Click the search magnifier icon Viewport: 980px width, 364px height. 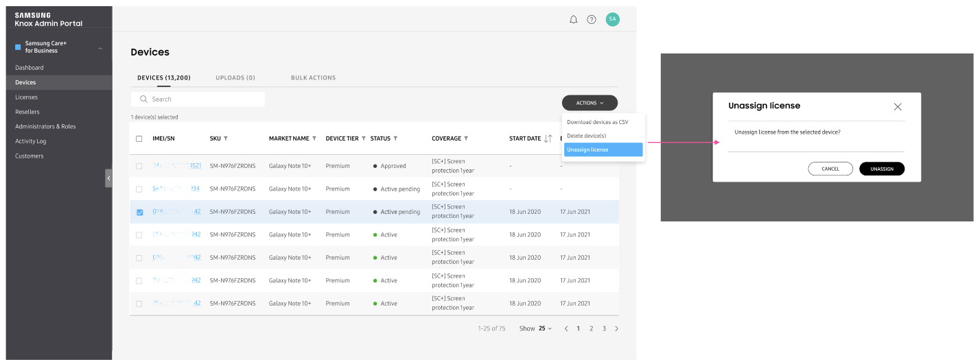[x=143, y=99]
